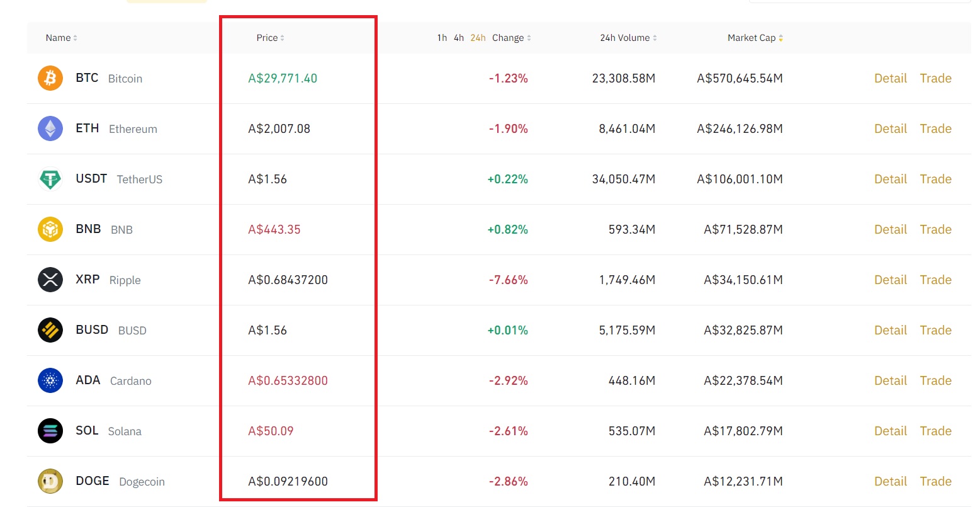Click Bitcoin volume 23,308.58M
This screenshot has width=980, height=507.
coord(624,78)
